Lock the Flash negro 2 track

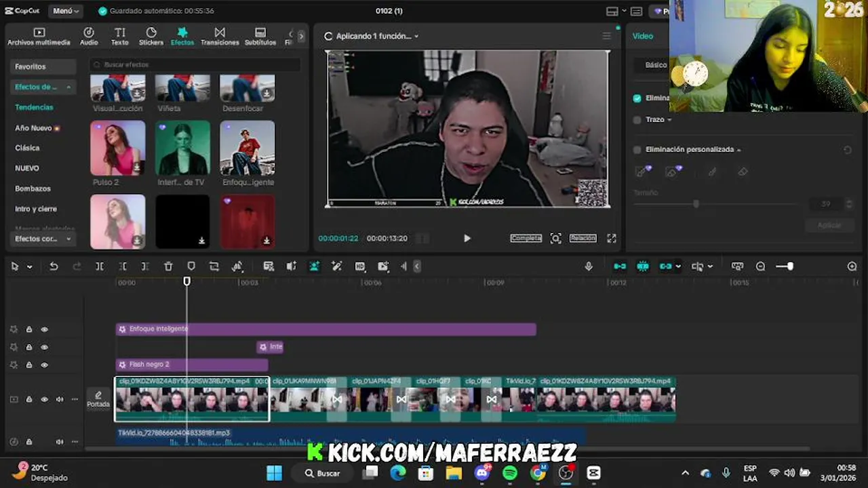pyautogui.click(x=29, y=365)
